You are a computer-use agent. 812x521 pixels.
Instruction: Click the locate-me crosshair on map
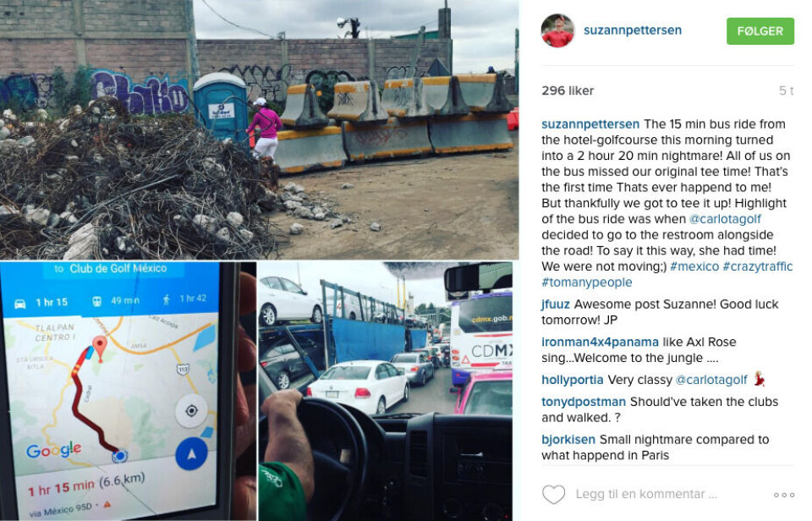point(191,411)
